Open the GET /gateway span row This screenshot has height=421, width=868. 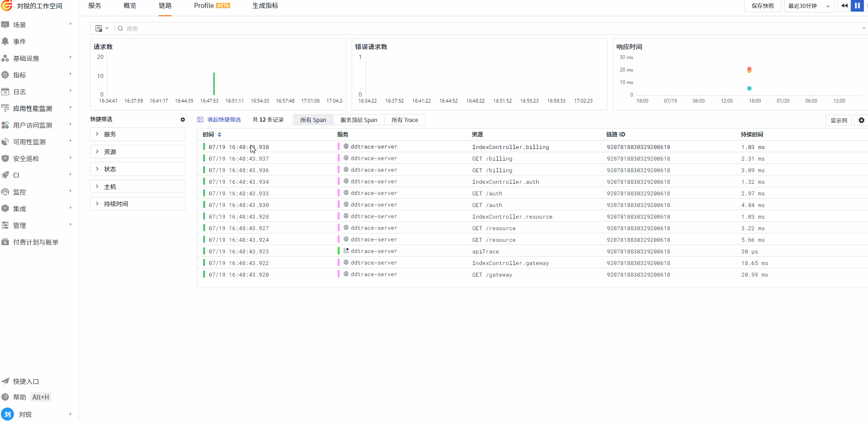coord(532,274)
